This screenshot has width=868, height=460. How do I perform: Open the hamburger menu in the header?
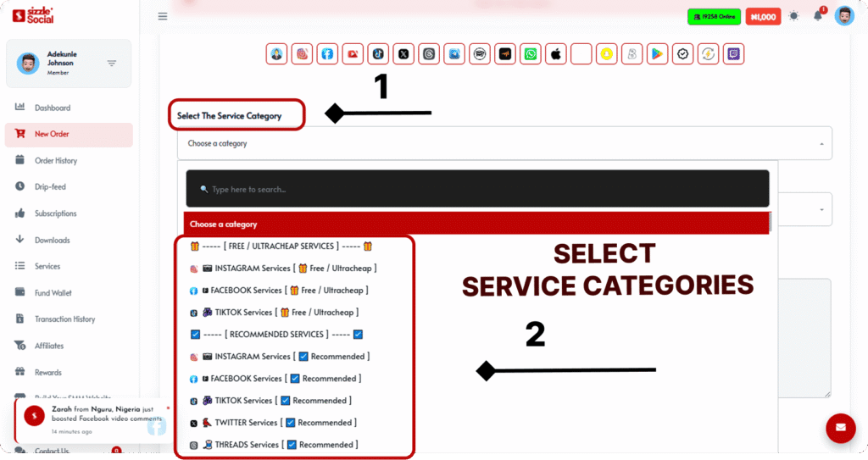(162, 16)
